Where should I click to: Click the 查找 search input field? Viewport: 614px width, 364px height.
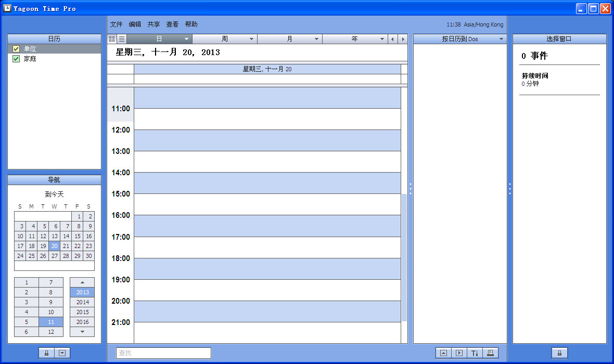(163, 353)
